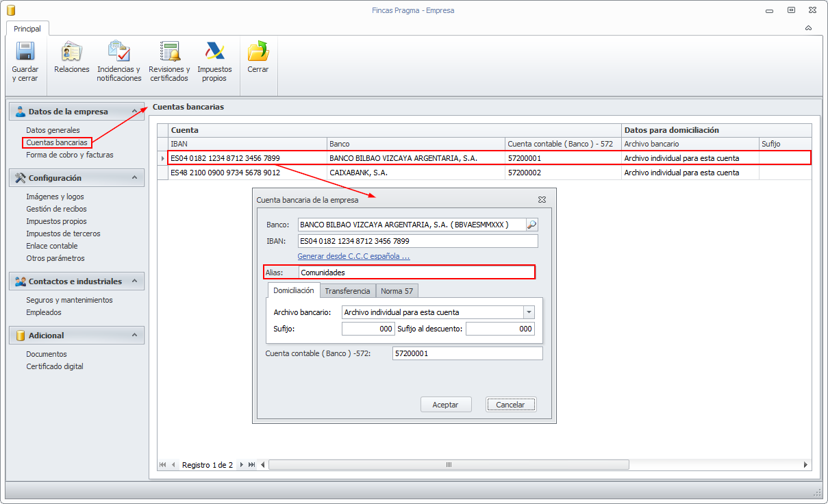Click the Guardar y cerrar save icon

(x=25, y=52)
